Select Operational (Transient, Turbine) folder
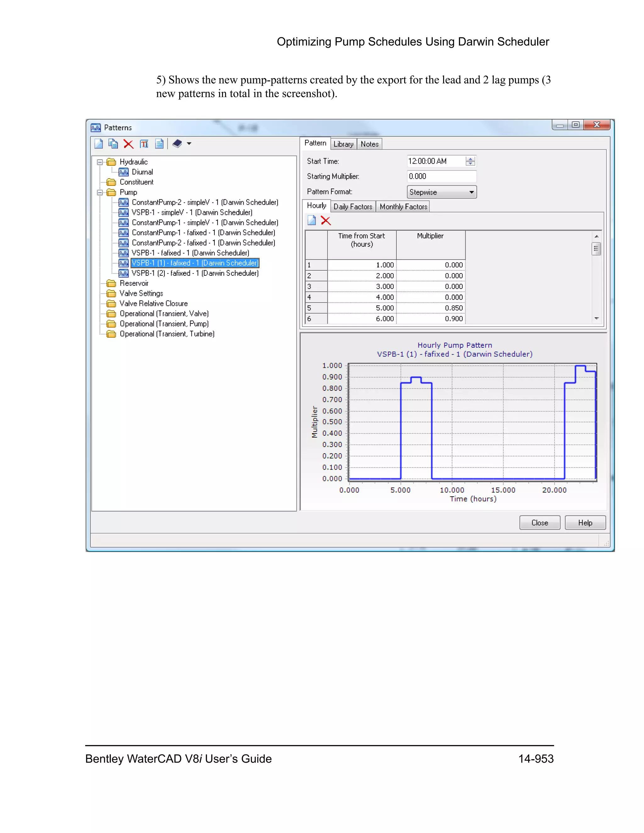Viewport: 644px width, 833px height. tap(167, 334)
